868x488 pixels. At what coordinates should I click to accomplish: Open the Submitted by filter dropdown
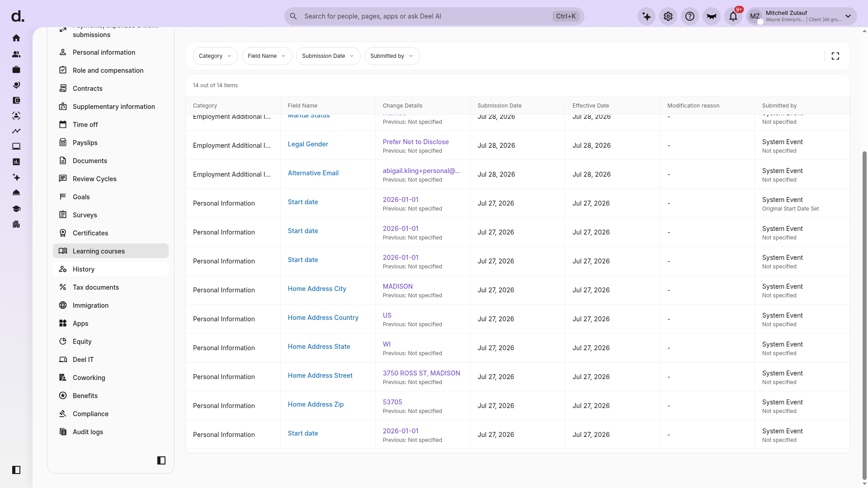click(392, 56)
